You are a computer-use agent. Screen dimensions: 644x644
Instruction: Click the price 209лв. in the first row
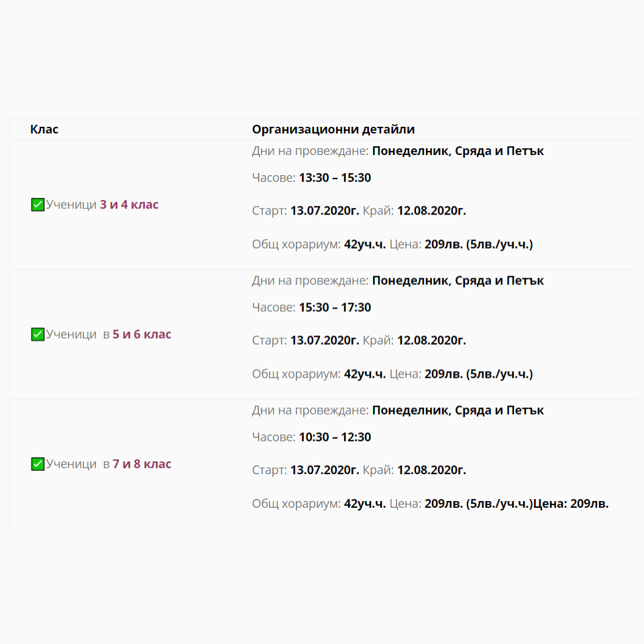coord(443,244)
